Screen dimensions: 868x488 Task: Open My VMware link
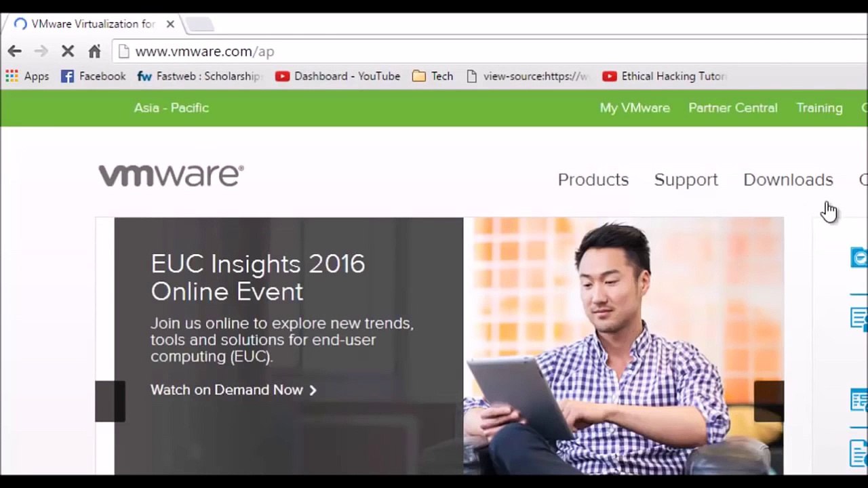coord(635,108)
